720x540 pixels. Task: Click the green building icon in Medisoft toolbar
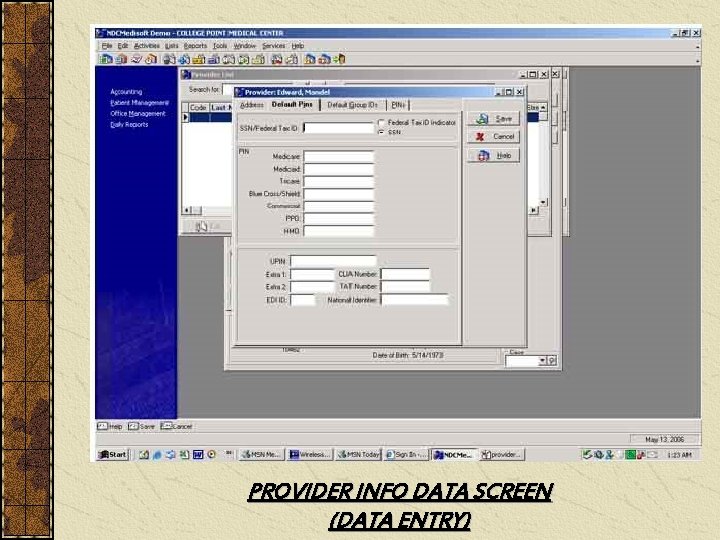(106, 59)
